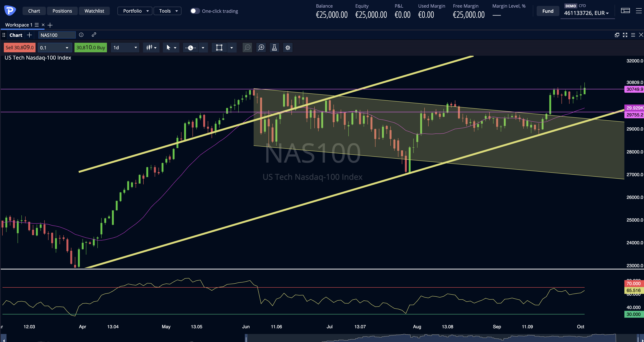Open the Watchlist menu item
This screenshot has height=342, width=644.
pyautogui.click(x=94, y=11)
